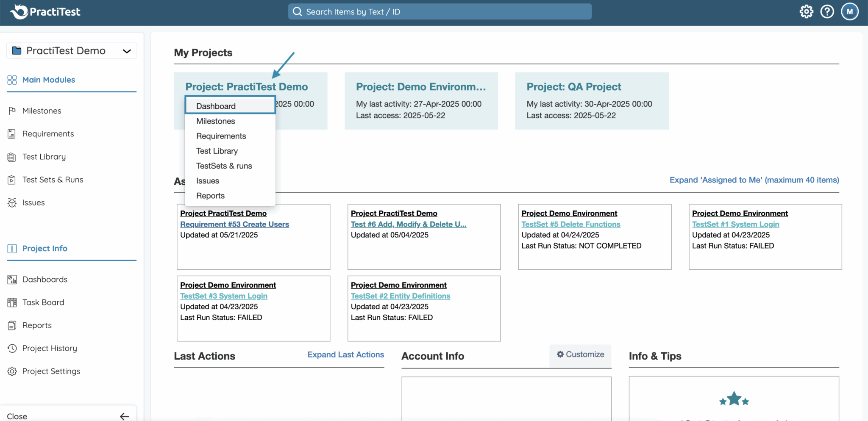
Task: Click the Requirements icon in sidebar
Action: (12, 134)
